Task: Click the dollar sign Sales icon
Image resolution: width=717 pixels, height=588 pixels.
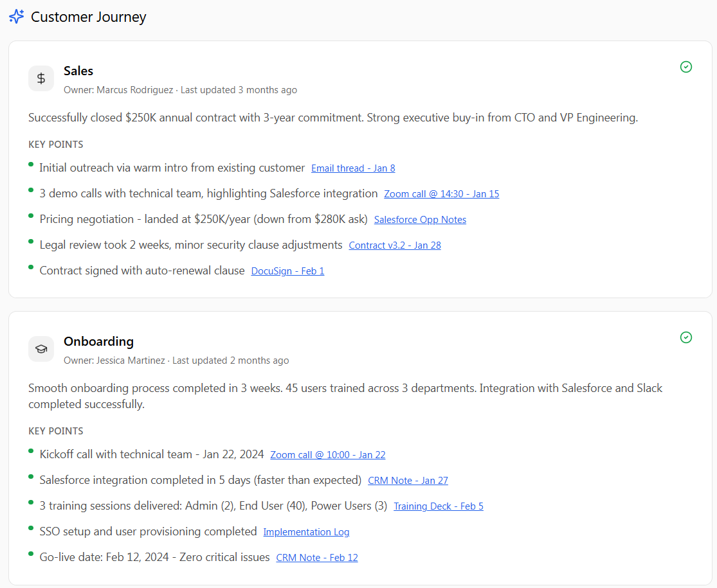Action: pyautogui.click(x=41, y=78)
